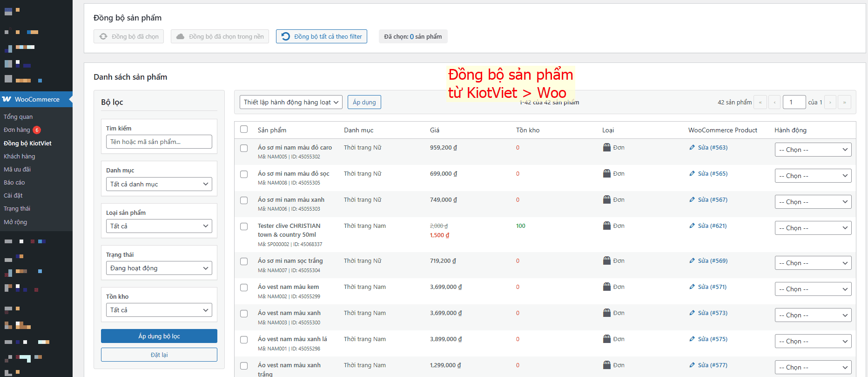Click the product name search input field
Image resolution: width=868 pixels, height=377 pixels.
point(159,142)
